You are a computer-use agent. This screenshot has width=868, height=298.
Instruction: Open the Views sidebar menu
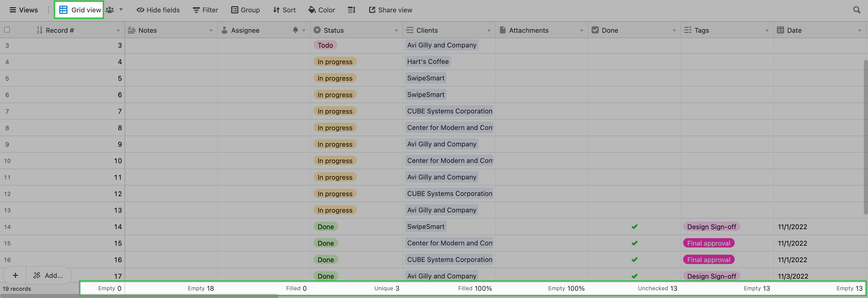[x=24, y=10]
